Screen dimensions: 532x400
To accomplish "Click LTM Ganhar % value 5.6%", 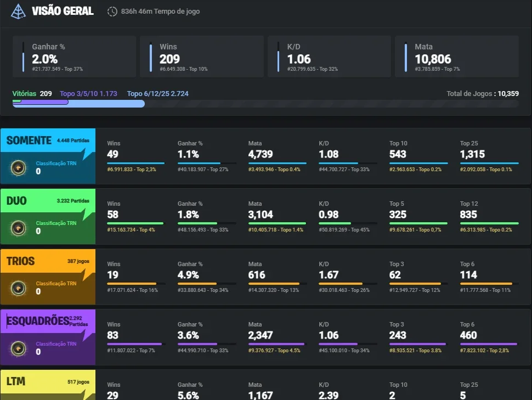I will [188, 395].
